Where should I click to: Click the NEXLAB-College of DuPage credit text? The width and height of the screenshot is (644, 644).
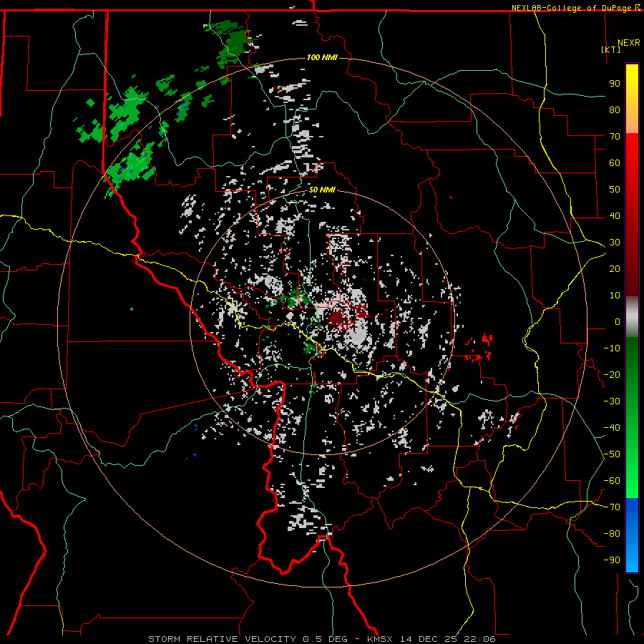click(x=575, y=8)
